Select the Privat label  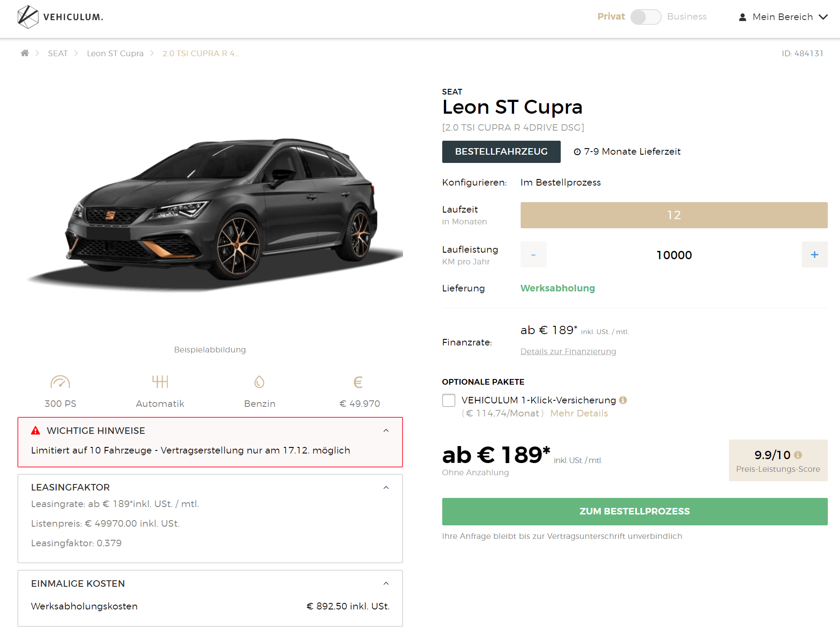(611, 17)
